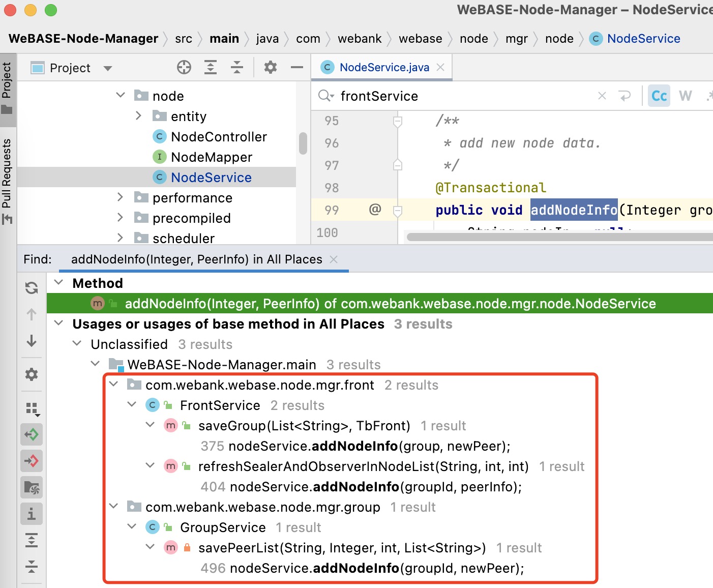Screen dimensions: 713x588
Task: Open the Project view dropdown
Action: click(107, 68)
